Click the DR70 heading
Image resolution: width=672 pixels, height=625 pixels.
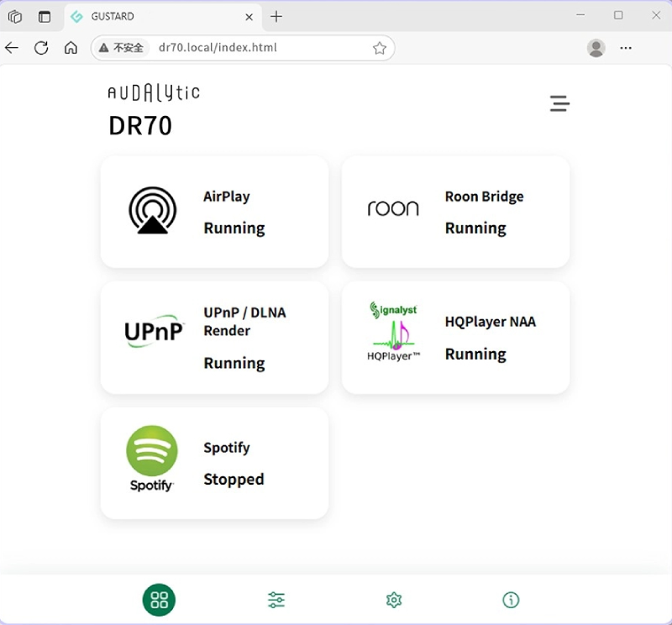[x=140, y=126]
